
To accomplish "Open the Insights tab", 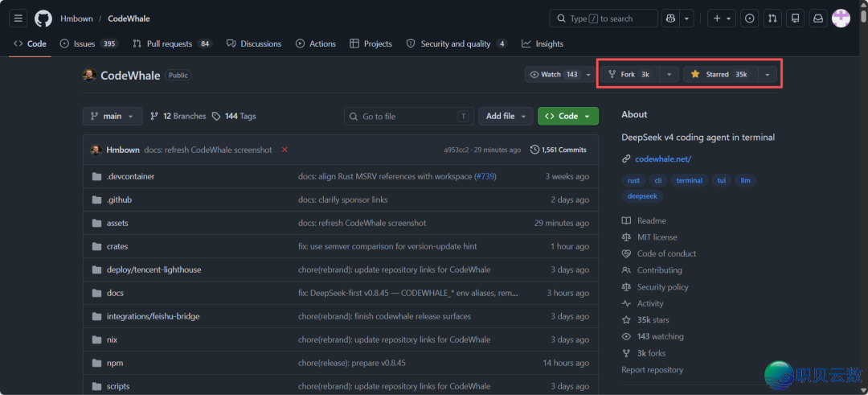I will [x=542, y=43].
